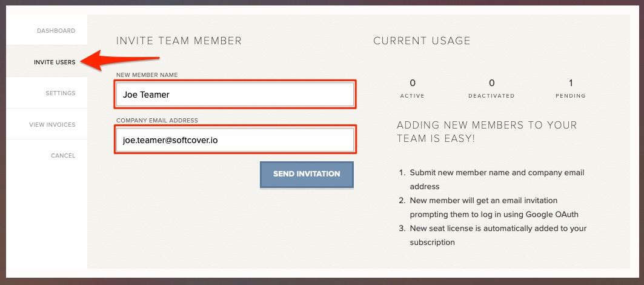The height and width of the screenshot is (285, 644).
Task: Click Cancel in the sidebar menu
Action: pos(62,156)
